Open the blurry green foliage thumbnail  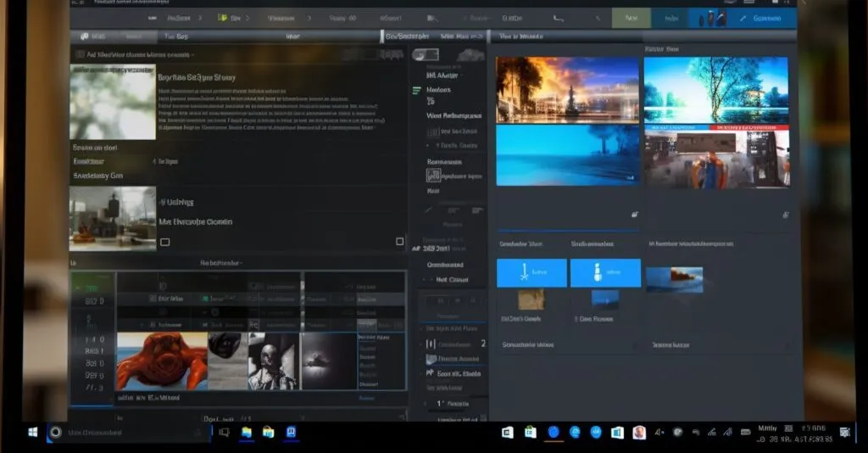113,102
